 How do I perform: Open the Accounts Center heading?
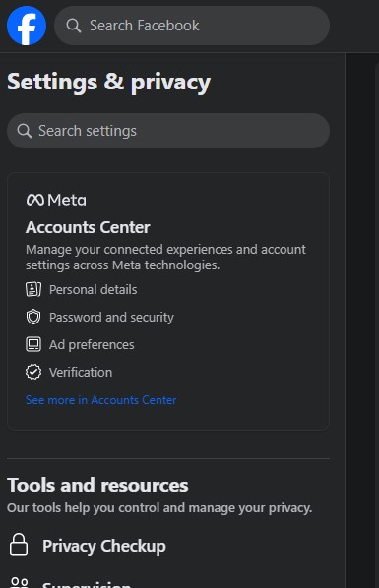(x=88, y=227)
